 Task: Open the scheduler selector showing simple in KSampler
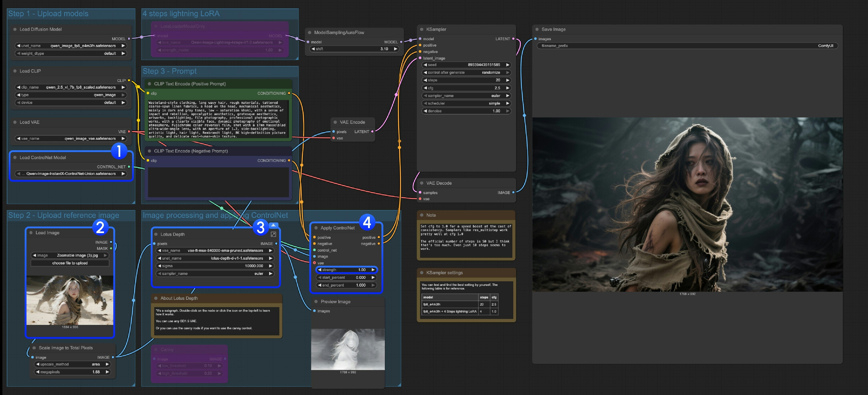pos(466,103)
